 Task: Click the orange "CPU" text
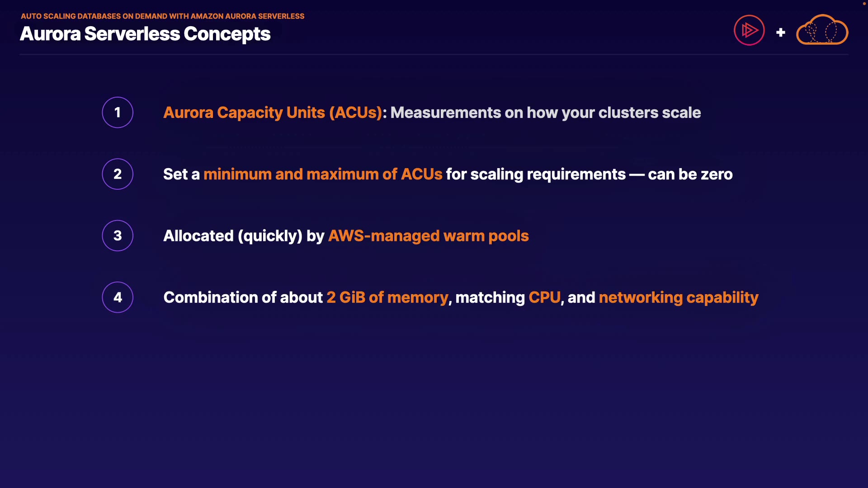pos(544,297)
